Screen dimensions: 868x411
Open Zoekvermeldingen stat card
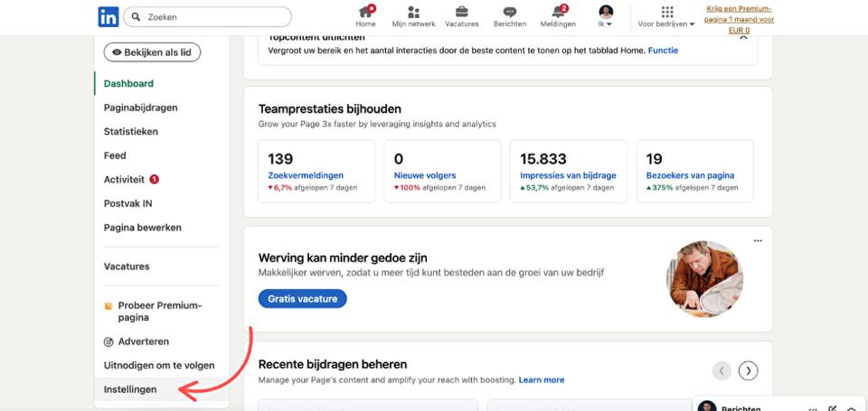[x=316, y=171]
